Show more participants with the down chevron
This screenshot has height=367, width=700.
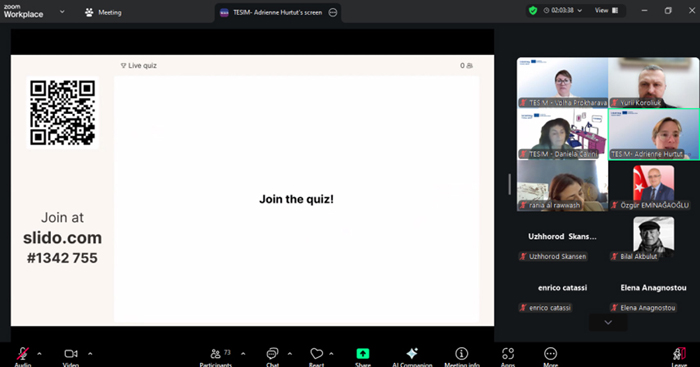point(608,322)
